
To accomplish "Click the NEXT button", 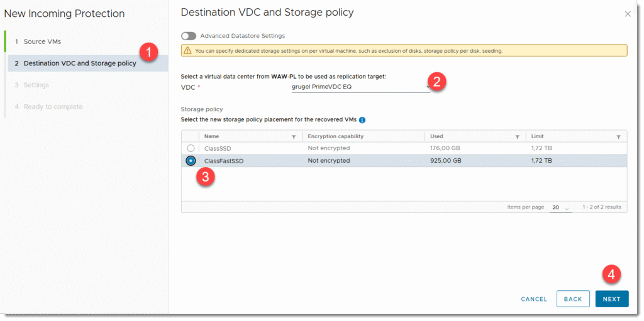I will [x=611, y=299].
